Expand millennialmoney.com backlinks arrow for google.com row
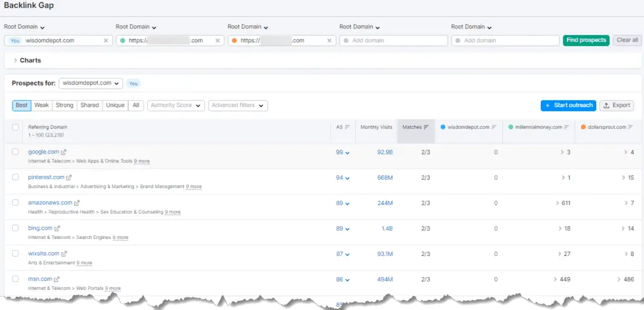Screen dimensions: 644x310 (x=562, y=152)
